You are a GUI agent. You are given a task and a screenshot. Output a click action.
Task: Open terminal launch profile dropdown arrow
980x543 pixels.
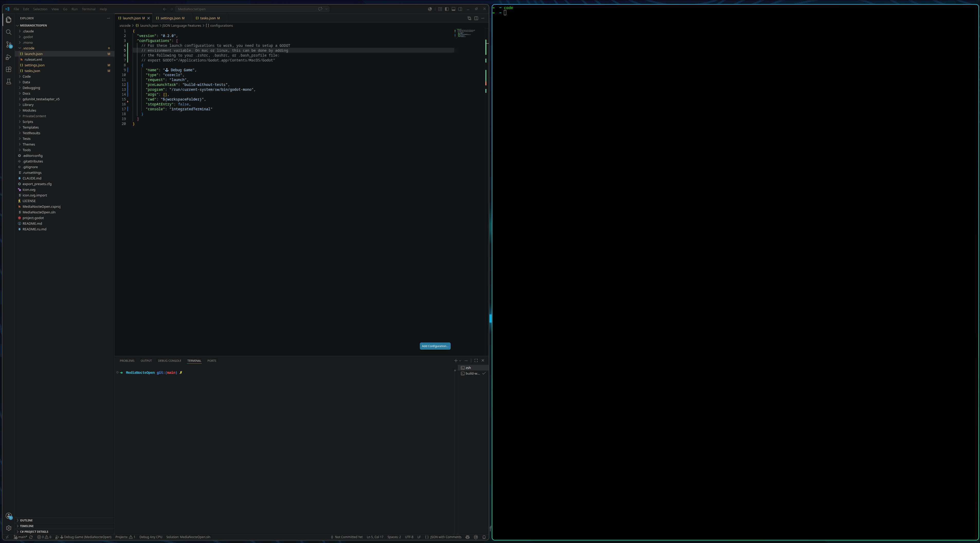click(460, 361)
